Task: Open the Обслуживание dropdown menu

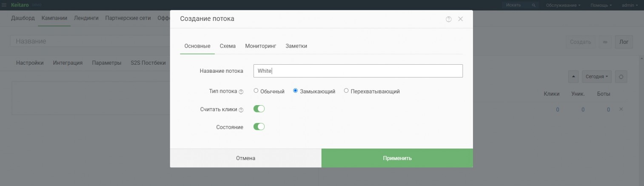Action: tap(563, 5)
